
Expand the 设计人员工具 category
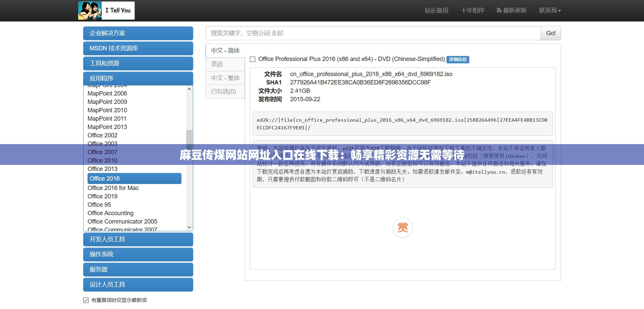tap(138, 285)
